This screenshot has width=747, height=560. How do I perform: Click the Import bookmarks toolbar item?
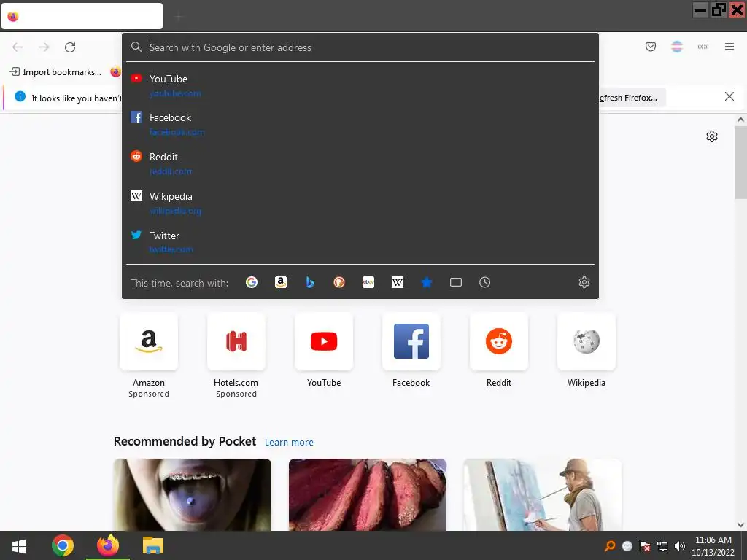[55, 72]
